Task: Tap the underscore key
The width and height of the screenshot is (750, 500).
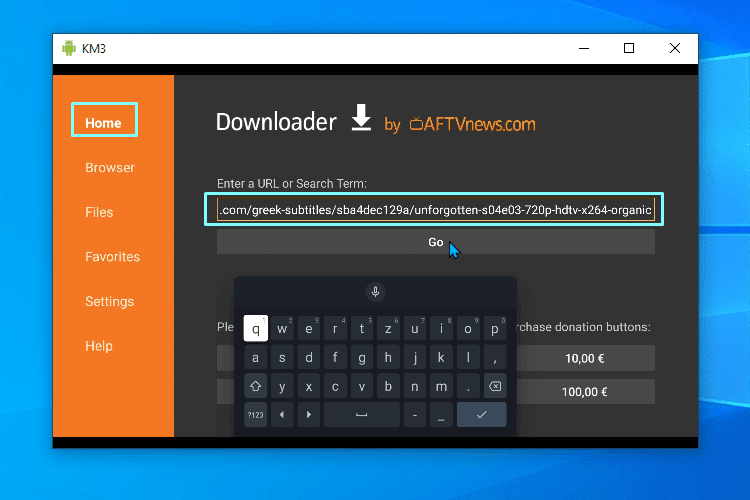Action: (x=441, y=414)
